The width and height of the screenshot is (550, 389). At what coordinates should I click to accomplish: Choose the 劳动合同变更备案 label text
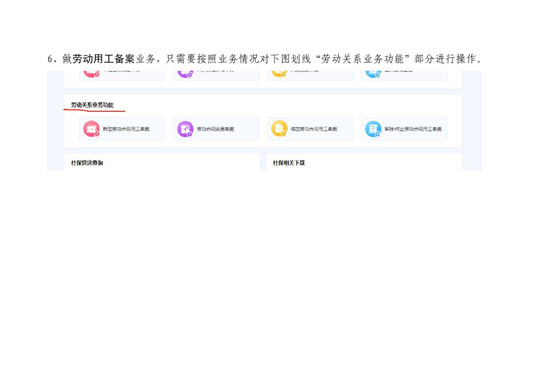pos(215,129)
